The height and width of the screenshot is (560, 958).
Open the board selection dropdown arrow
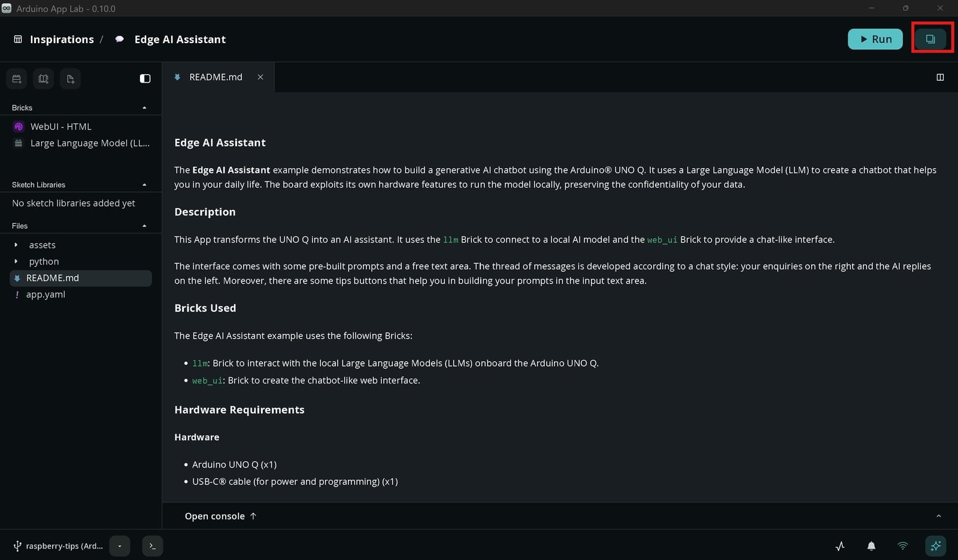(120, 546)
